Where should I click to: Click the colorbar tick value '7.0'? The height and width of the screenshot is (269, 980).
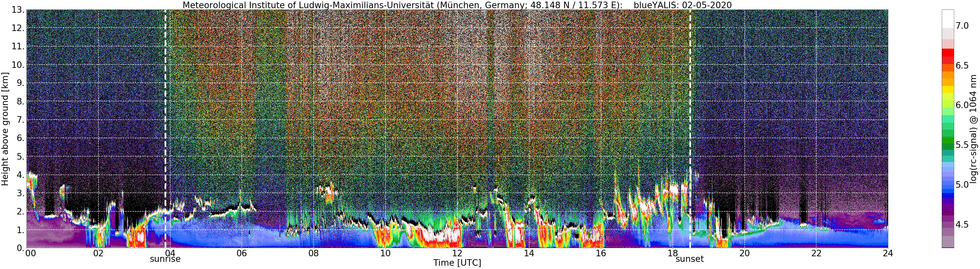point(962,25)
